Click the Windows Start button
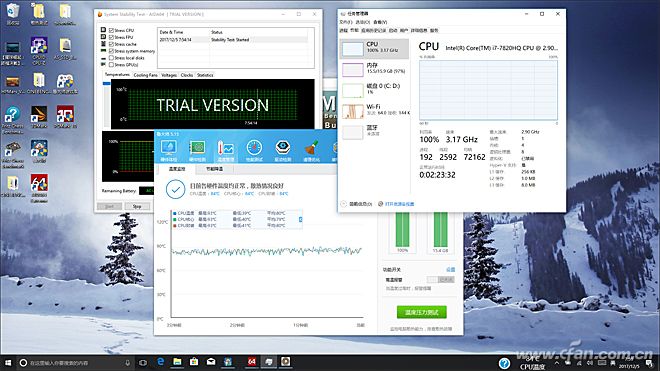 pos(8,363)
